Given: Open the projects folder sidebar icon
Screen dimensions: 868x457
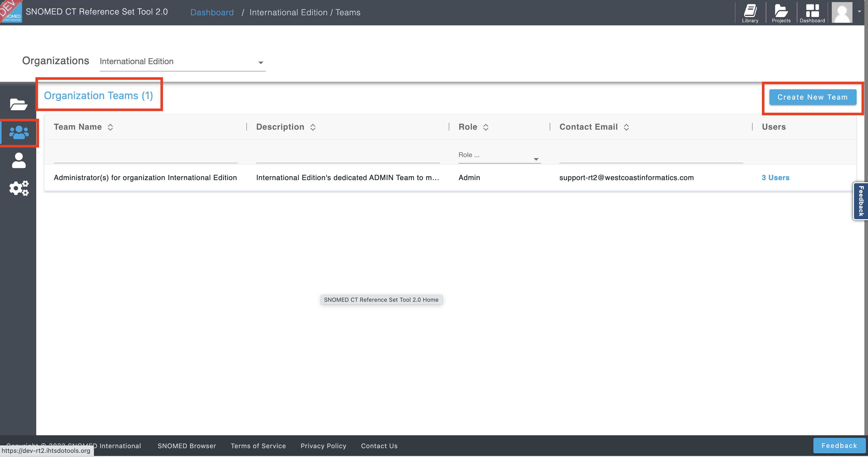Looking at the screenshot, I should (x=19, y=104).
